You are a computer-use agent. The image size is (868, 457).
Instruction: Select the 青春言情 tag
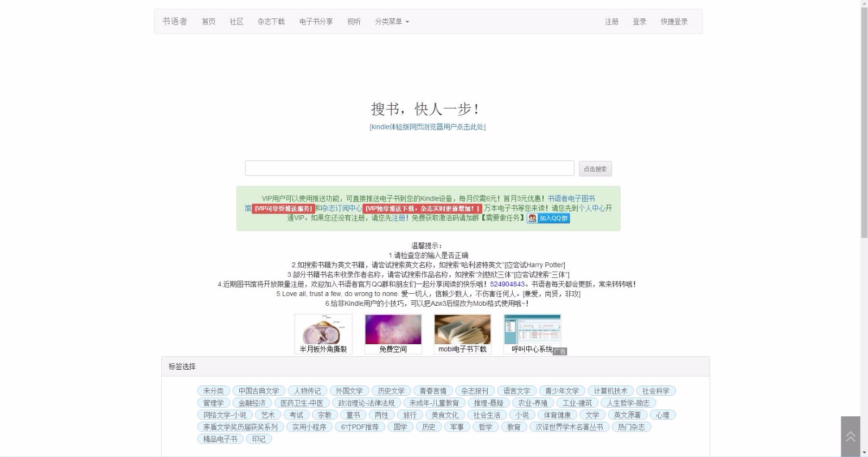[433, 391]
